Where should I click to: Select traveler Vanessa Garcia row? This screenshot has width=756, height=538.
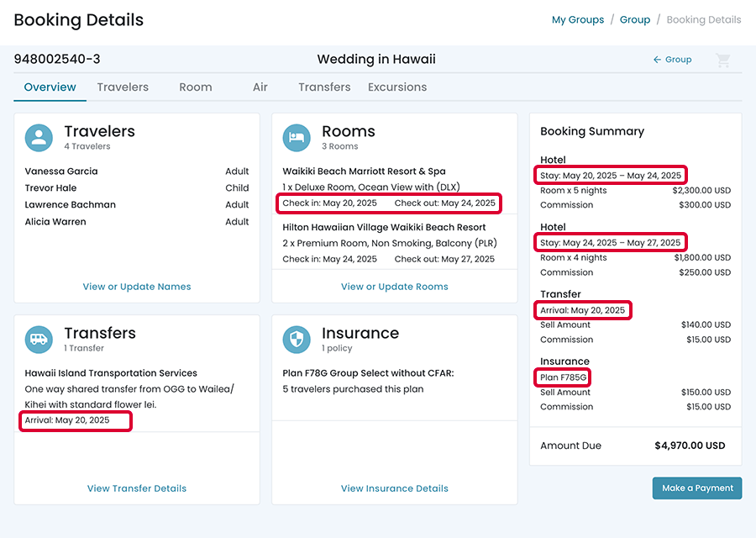point(137,171)
